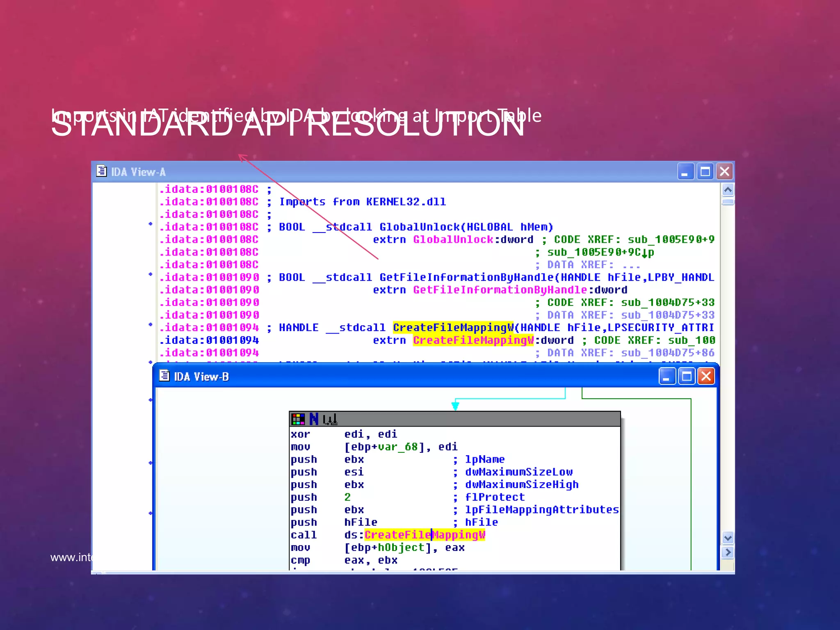Click the GlobalUnlock function prototype comment
The width and height of the screenshot is (840, 630).
pos(416,227)
